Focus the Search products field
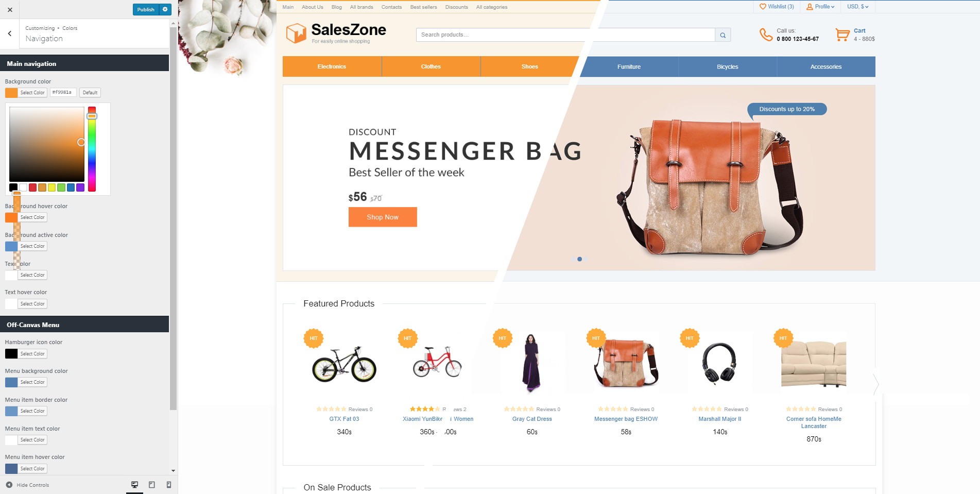Screen dimensions: 980x494 pos(565,35)
